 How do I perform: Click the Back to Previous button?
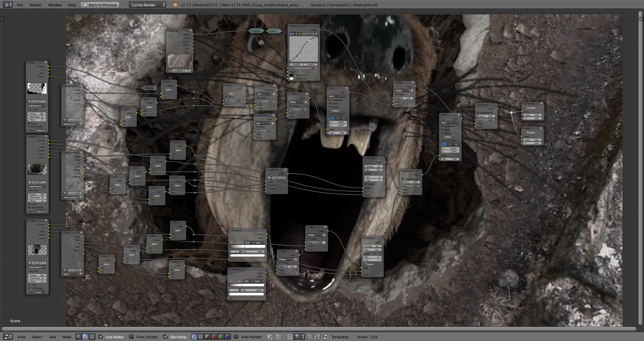click(x=100, y=5)
